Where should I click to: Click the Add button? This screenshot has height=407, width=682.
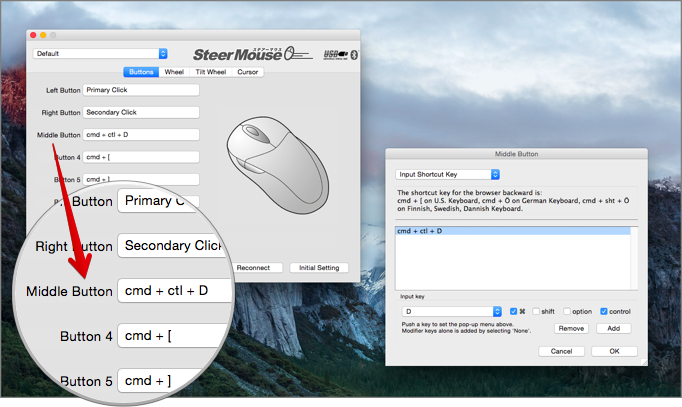pos(613,328)
